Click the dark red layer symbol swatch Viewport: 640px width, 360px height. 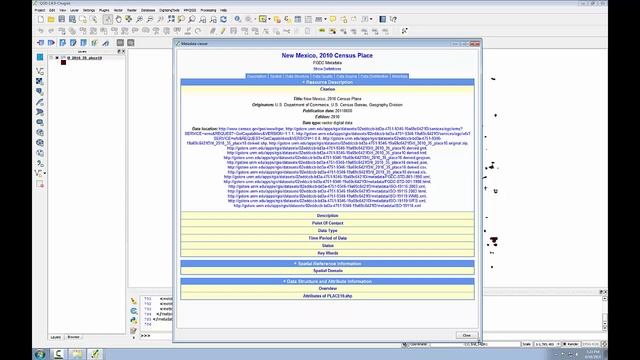coord(63,62)
